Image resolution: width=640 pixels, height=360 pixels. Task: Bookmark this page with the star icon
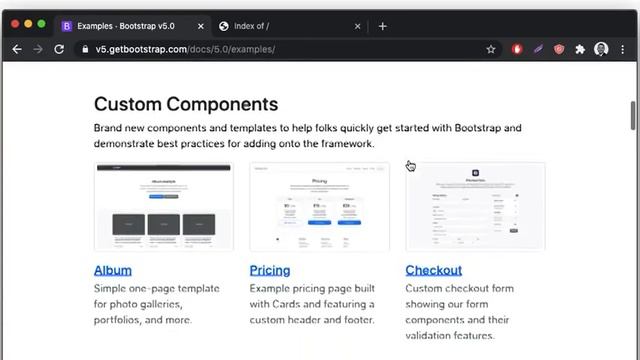point(491,49)
